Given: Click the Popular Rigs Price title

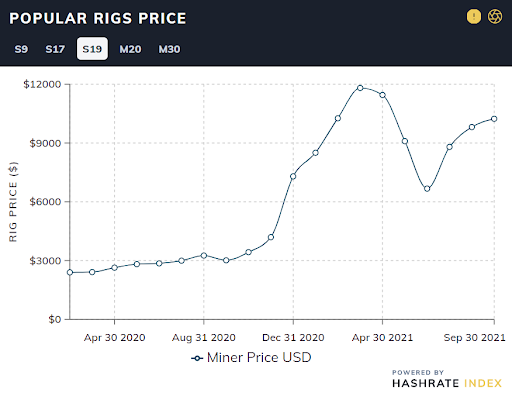Looking at the screenshot, I should click(98, 18).
